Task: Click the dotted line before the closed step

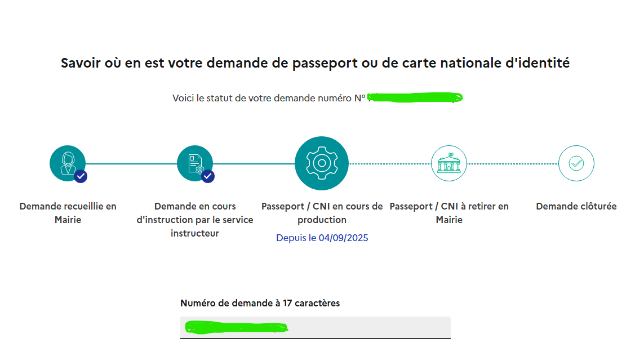Action: coord(513,164)
